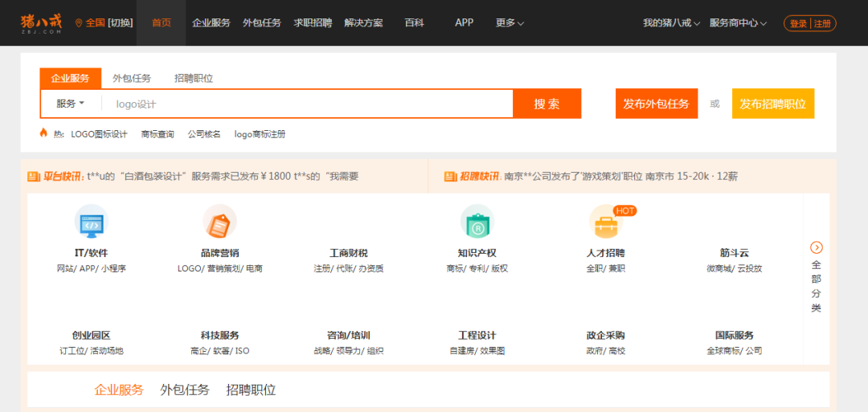
Task: Go to 首页 in the navigation bar
Action: [161, 22]
